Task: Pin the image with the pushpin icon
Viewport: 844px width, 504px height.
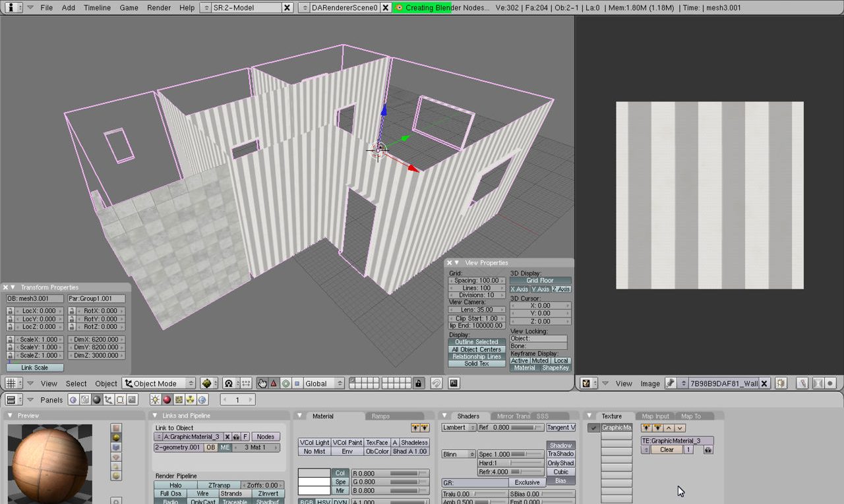Action: click(670, 383)
